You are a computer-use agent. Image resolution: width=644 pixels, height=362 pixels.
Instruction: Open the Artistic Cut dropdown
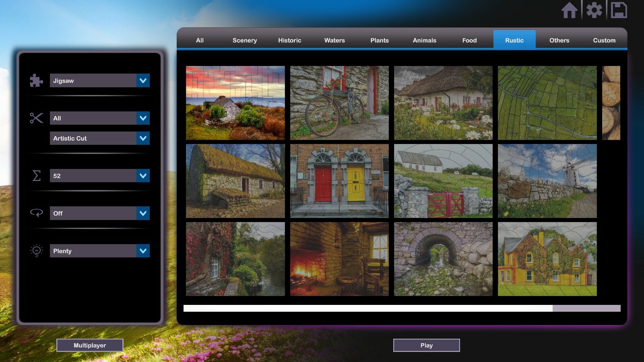[x=143, y=138]
